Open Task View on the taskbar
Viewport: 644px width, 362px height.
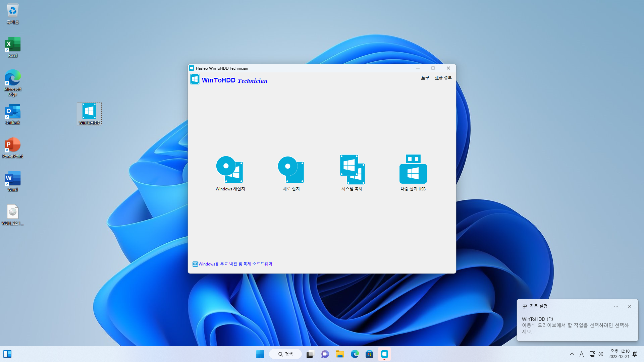coord(310,354)
